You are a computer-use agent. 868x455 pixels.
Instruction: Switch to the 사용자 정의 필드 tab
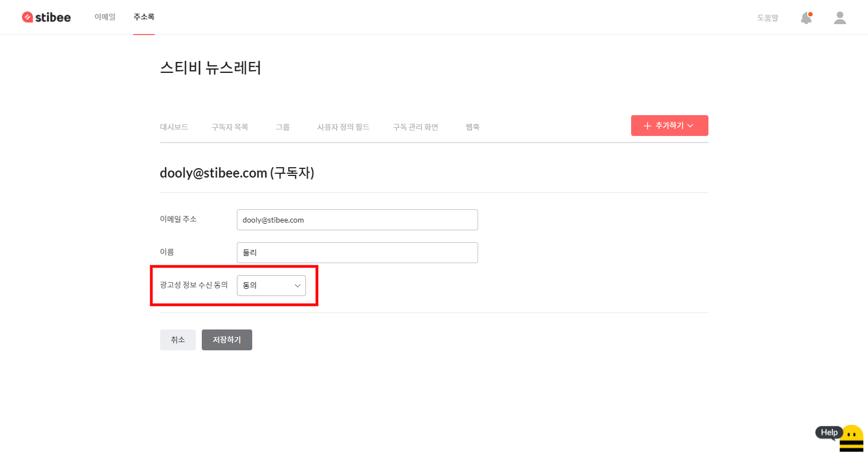[343, 127]
